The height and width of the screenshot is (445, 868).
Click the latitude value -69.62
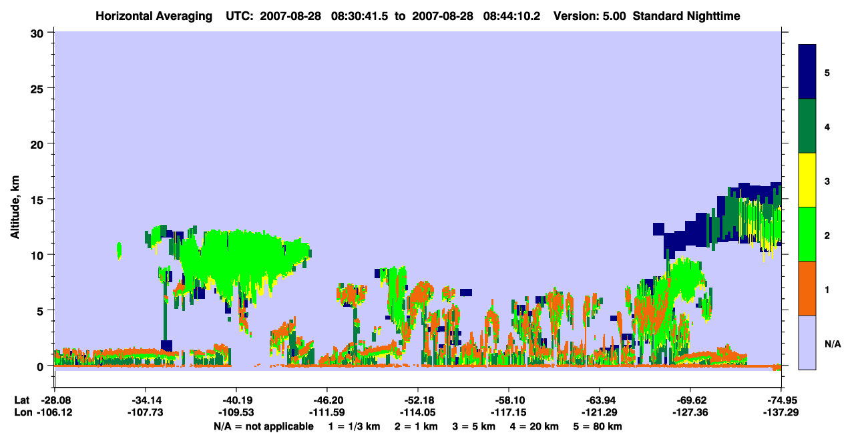[x=690, y=400]
